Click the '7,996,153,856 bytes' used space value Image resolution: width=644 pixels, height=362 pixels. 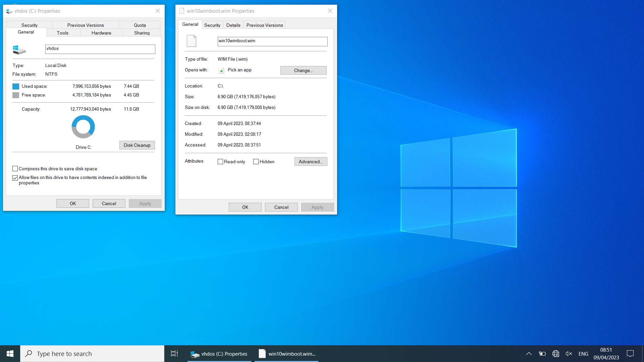(92, 86)
